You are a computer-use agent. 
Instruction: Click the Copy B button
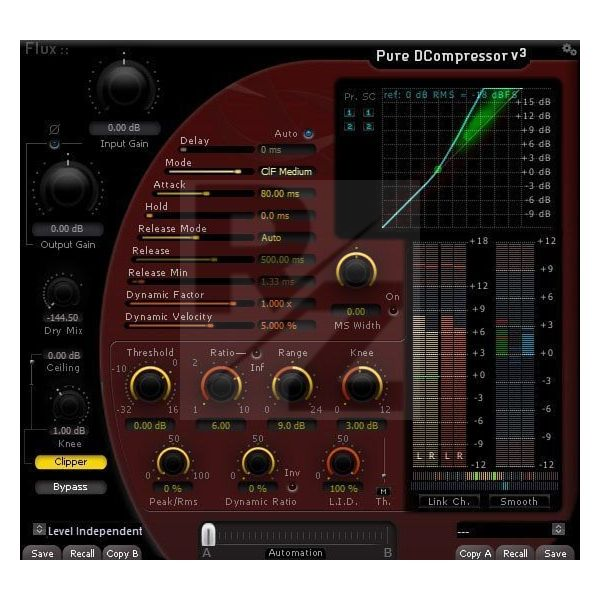coord(122,553)
